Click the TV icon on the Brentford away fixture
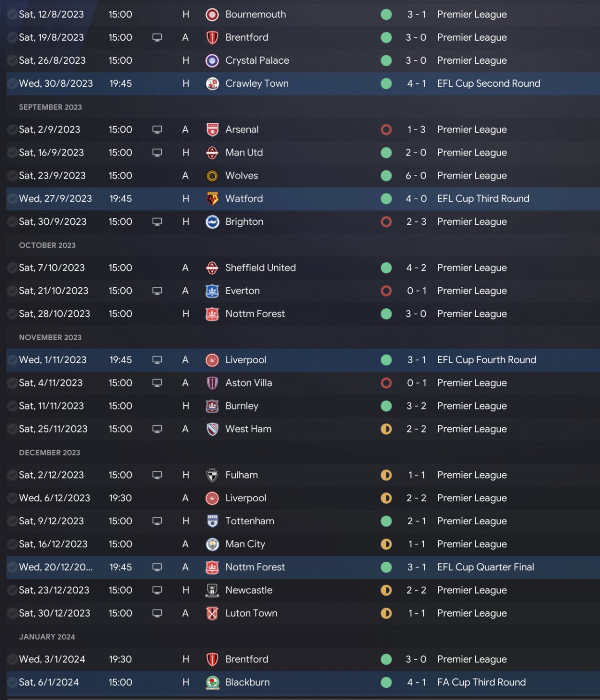600x700 pixels. pyautogui.click(x=157, y=37)
